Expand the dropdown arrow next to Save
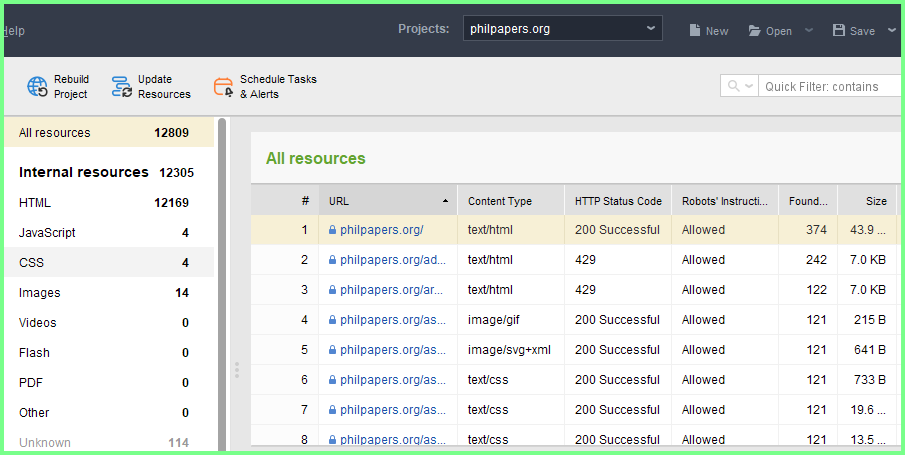Image resolution: width=905 pixels, height=455 pixels. [892, 31]
